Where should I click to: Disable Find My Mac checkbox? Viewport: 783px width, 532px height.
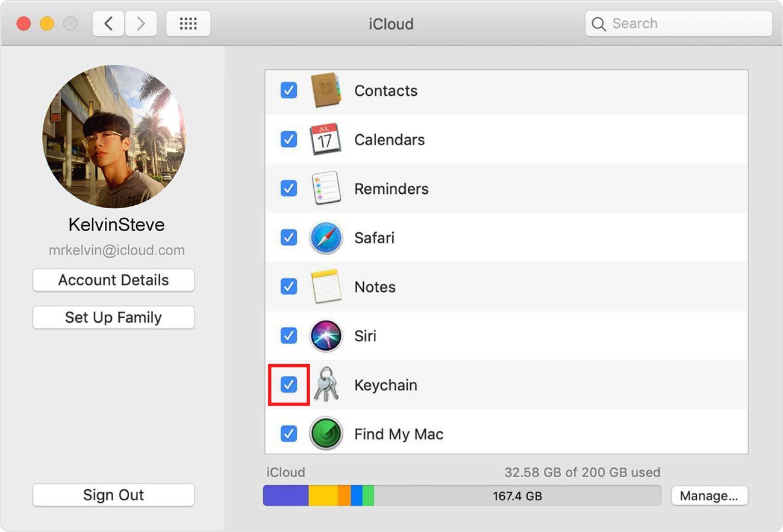pos(289,433)
